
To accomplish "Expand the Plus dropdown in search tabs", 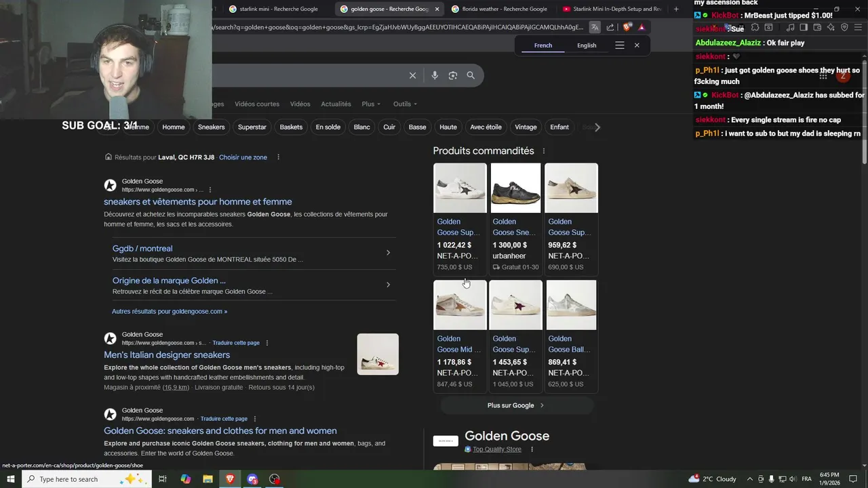I will pos(371,104).
